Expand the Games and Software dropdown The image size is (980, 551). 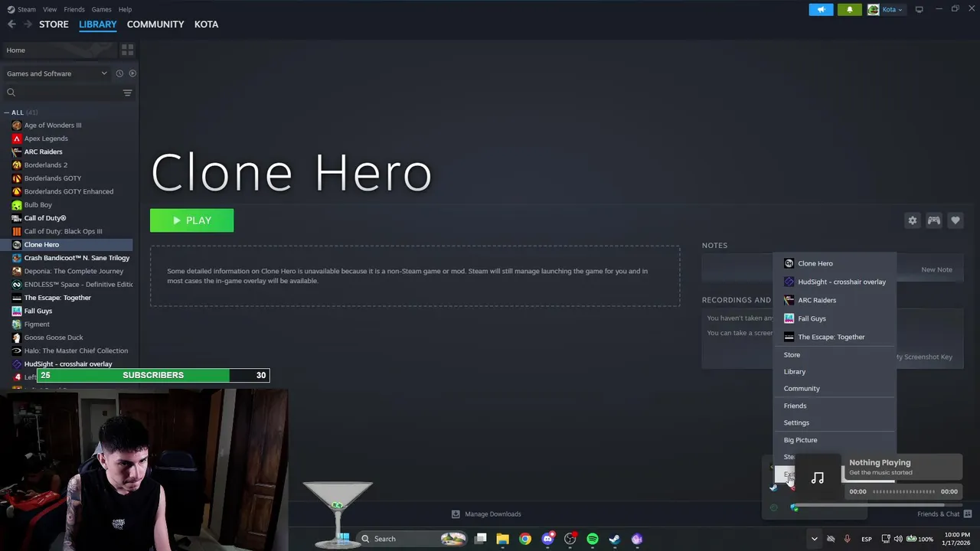[x=57, y=73]
